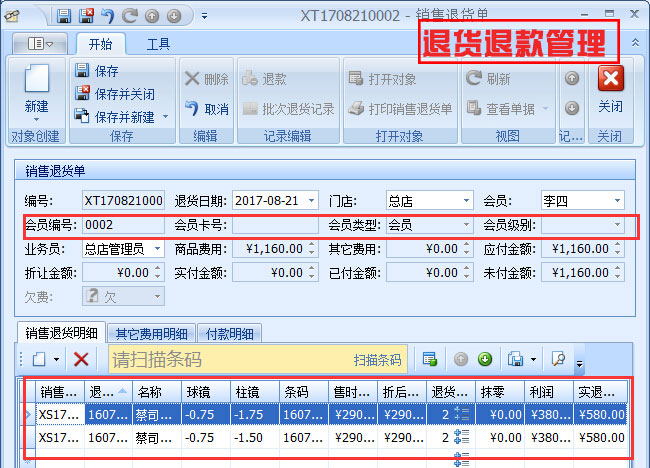
Task: Click the 保存 save icon in ribbon
Action: pos(83,71)
